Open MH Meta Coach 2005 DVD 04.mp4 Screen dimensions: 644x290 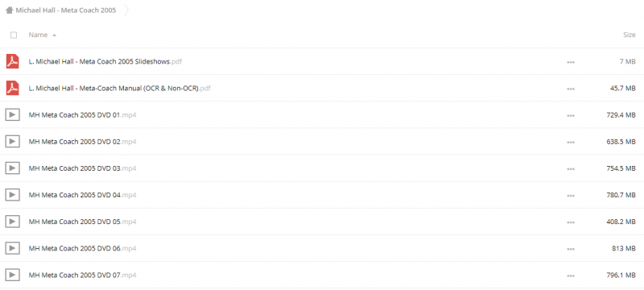click(83, 195)
